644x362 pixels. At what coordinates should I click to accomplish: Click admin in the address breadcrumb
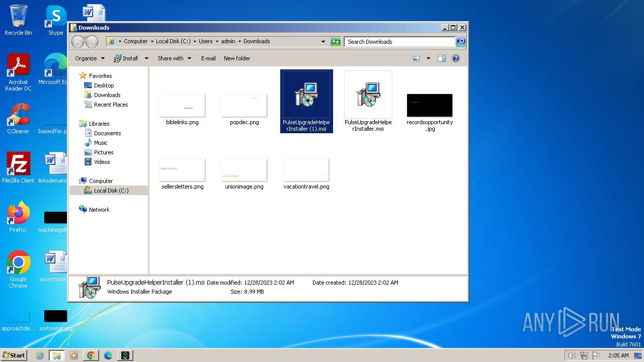[228, 42]
